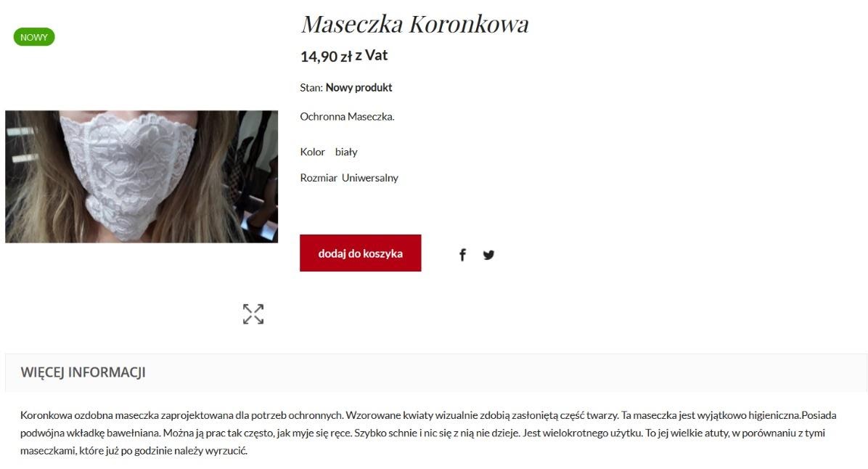Share product on Twitter
The image size is (868, 469).
pos(488,255)
